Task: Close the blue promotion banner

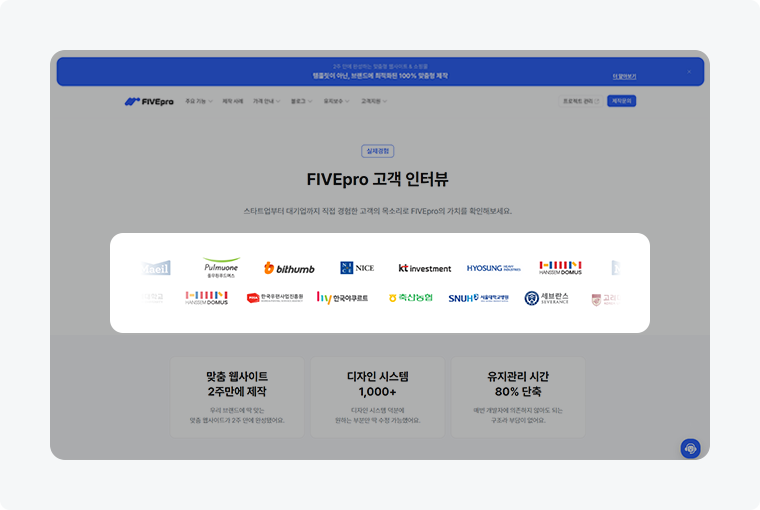Action: pyautogui.click(x=689, y=72)
